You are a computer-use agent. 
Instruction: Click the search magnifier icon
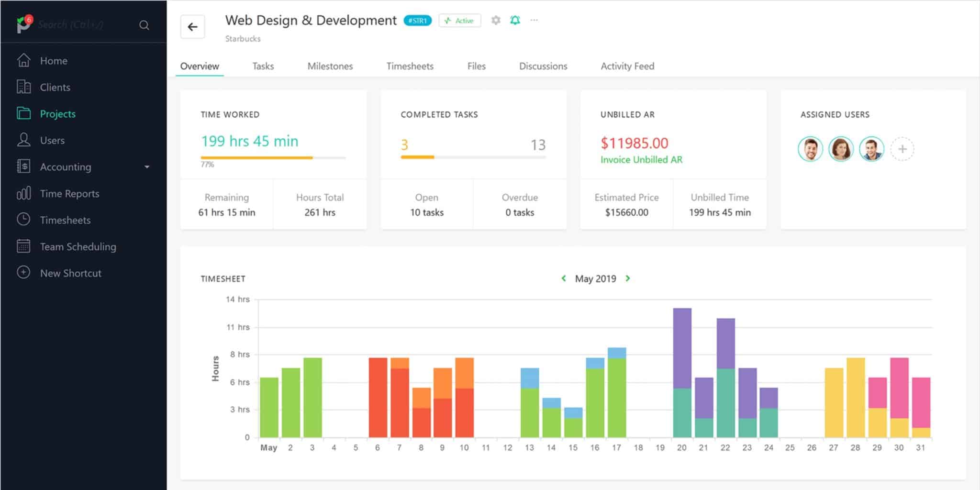[x=144, y=25]
